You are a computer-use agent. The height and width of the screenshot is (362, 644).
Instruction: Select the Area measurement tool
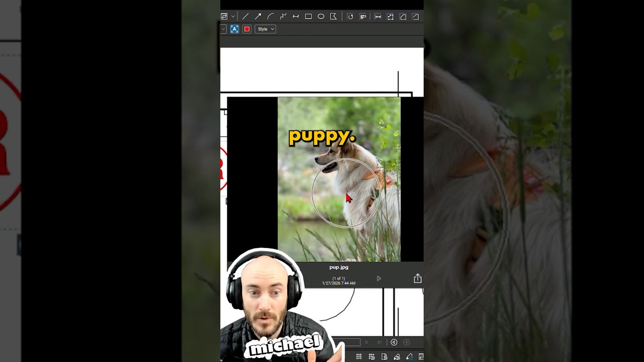(403, 17)
